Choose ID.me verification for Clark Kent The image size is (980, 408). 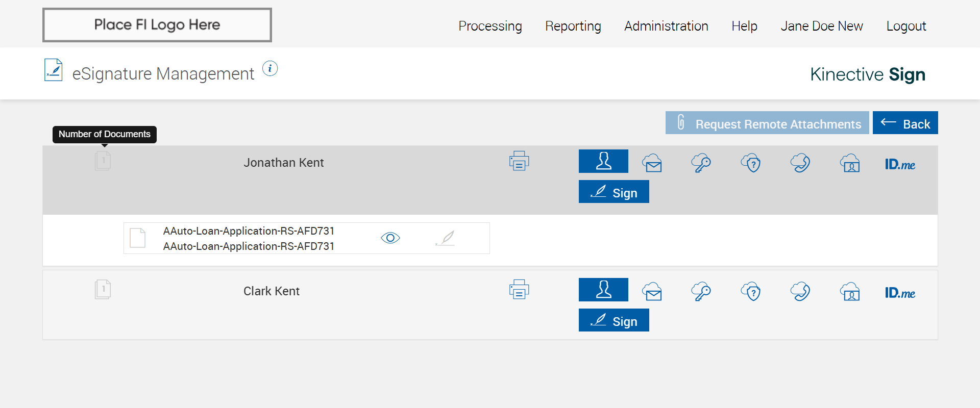(x=900, y=293)
